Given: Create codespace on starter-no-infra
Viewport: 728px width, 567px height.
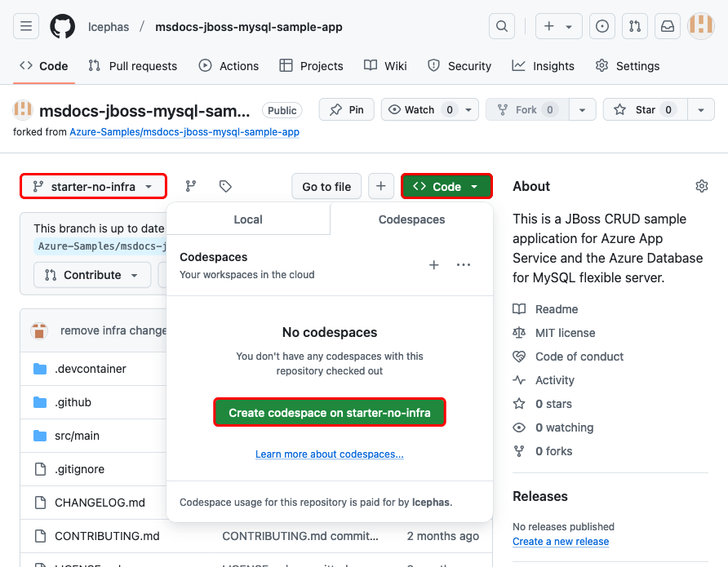Looking at the screenshot, I should (329, 412).
